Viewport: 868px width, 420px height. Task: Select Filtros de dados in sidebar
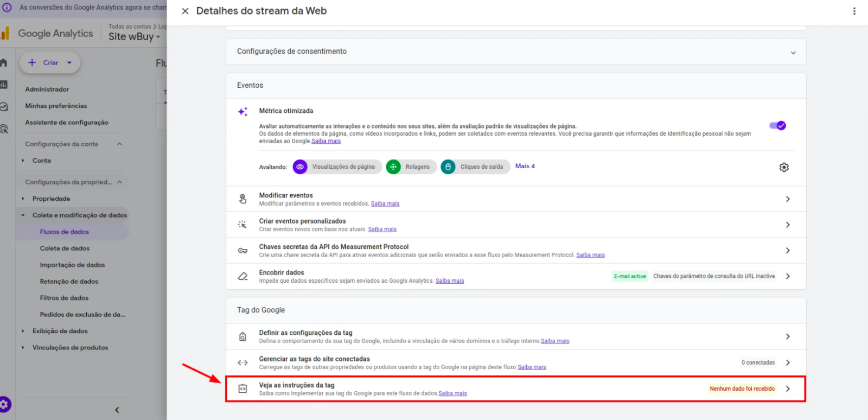point(64,298)
